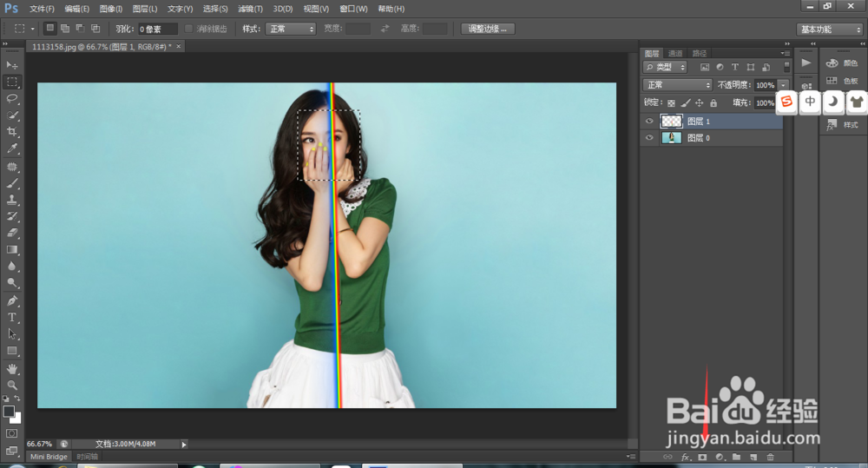Select the Quick Selection tool
Image resolution: width=868 pixels, height=468 pixels.
[x=11, y=115]
